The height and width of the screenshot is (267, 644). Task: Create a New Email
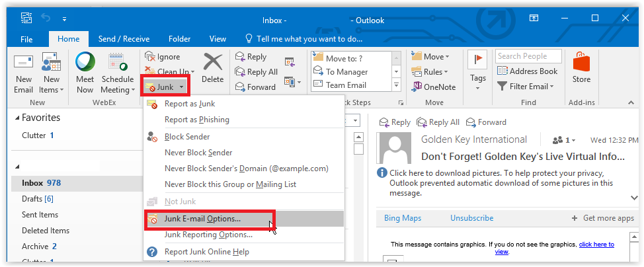[23, 73]
